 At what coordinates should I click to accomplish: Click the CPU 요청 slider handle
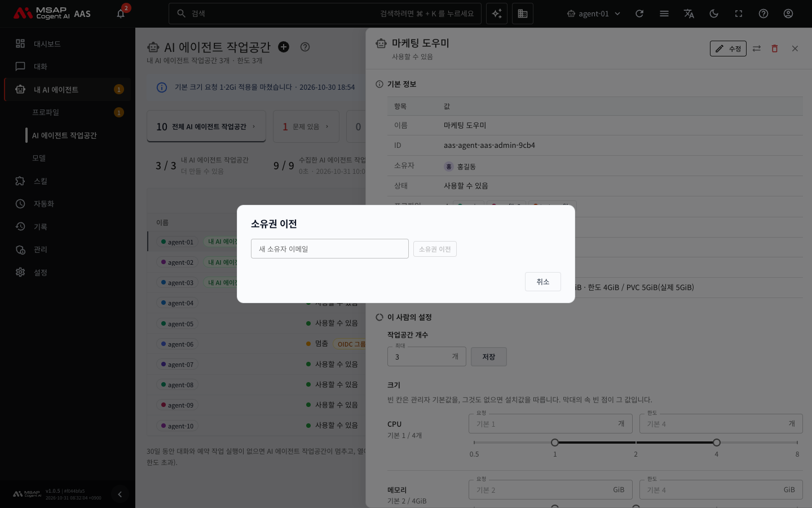pyautogui.click(x=555, y=443)
